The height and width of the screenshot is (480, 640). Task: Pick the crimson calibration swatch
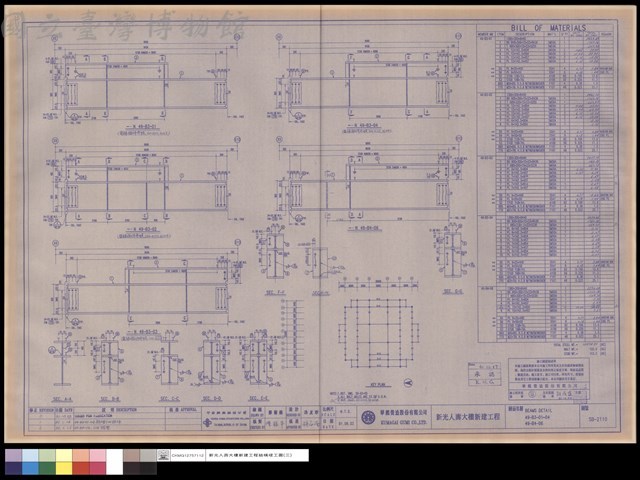98,468
